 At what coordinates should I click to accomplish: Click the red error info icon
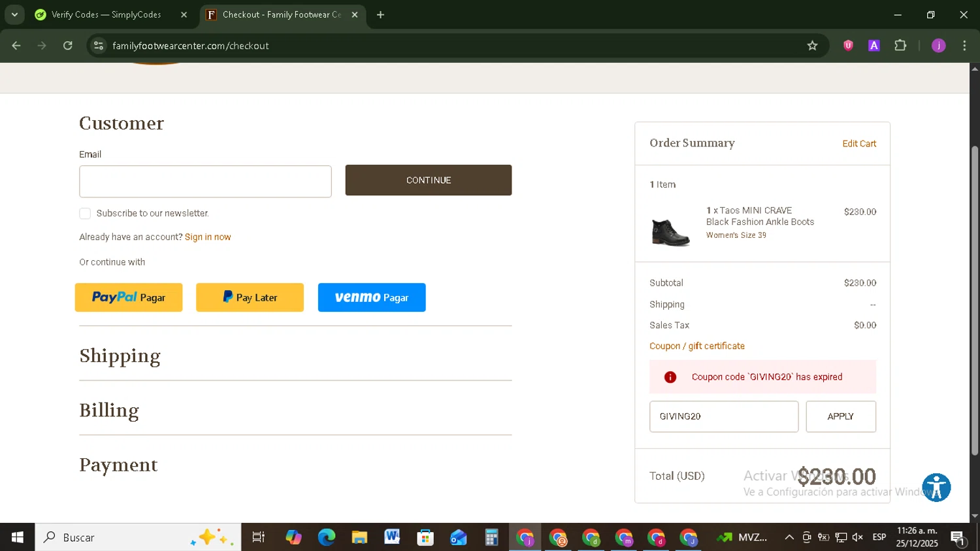pos(670,377)
